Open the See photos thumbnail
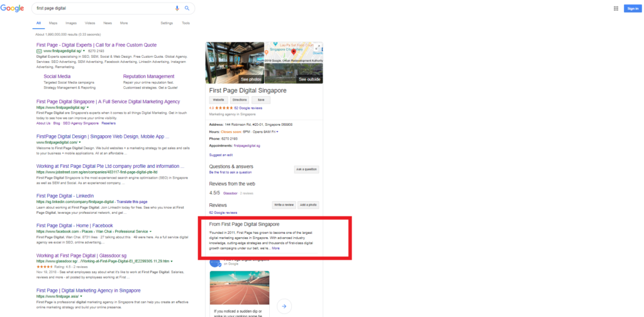The image size is (644, 317). 235,62
